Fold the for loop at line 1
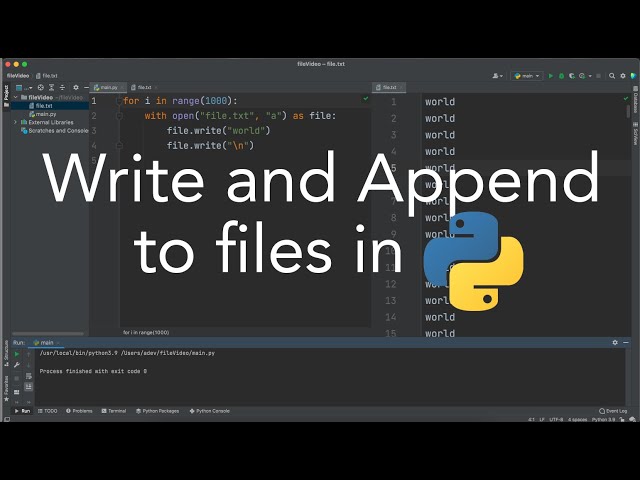Screen dimensions: 640x480 click(x=119, y=101)
